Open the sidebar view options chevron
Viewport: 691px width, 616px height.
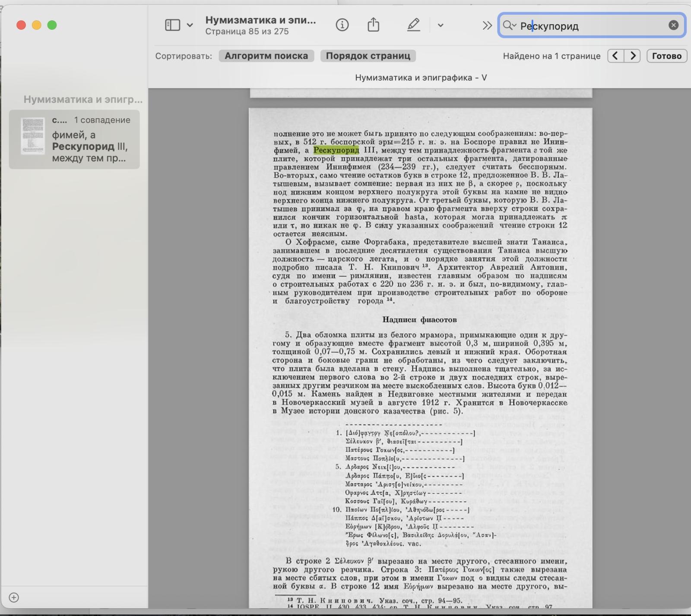tap(190, 25)
